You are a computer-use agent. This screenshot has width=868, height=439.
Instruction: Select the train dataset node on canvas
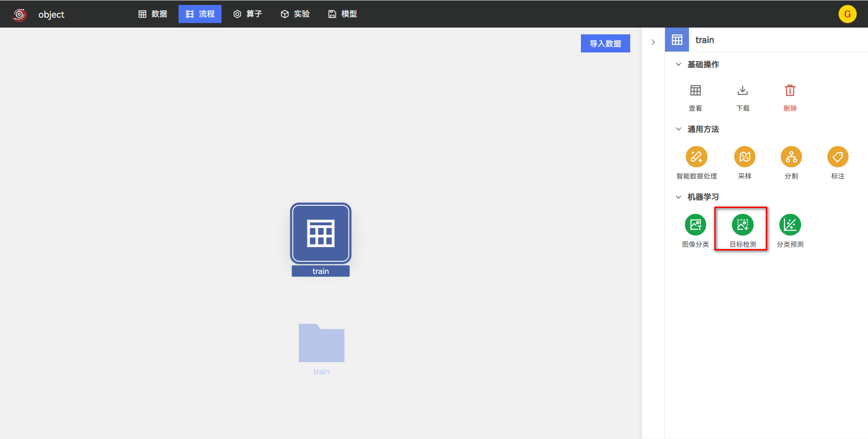point(321,233)
